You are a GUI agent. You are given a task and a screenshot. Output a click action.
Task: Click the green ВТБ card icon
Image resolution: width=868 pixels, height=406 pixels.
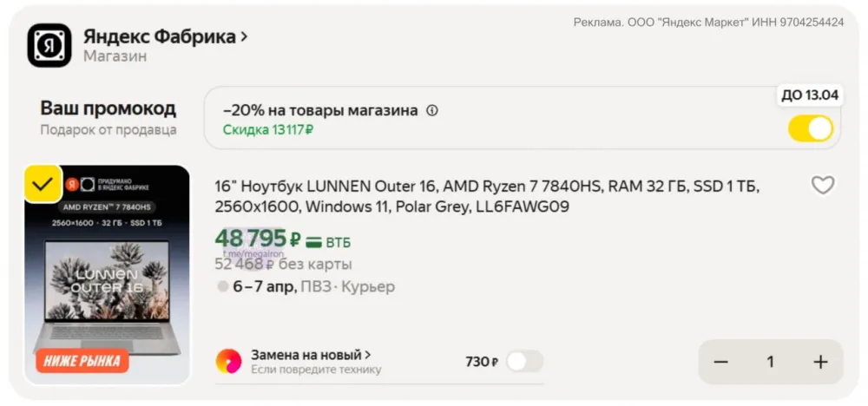click(x=314, y=242)
